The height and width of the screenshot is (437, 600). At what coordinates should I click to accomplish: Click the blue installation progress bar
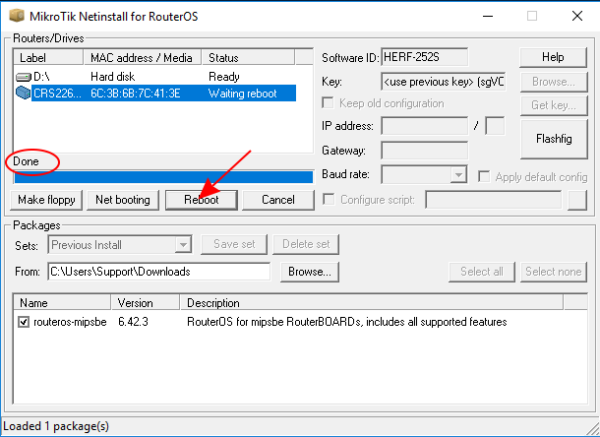pyautogui.click(x=158, y=178)
